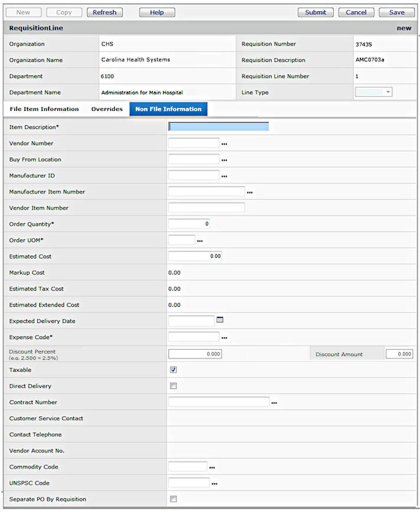Image resolution: width=420 pixels, height=512 pixels.
Task: Click the Refresh button
Action: 105,12
